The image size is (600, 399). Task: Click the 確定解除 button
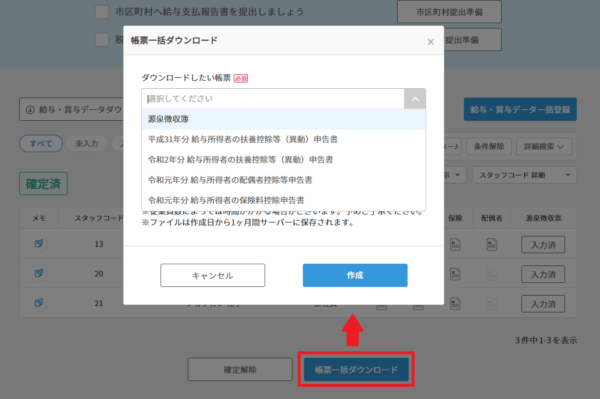[240, 370]
